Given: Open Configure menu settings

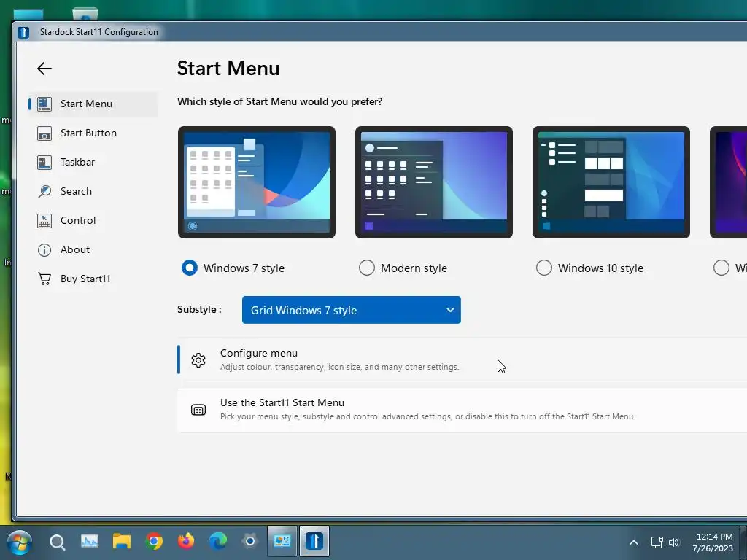Looking at the screenshot, I should (x=462, y=359).
